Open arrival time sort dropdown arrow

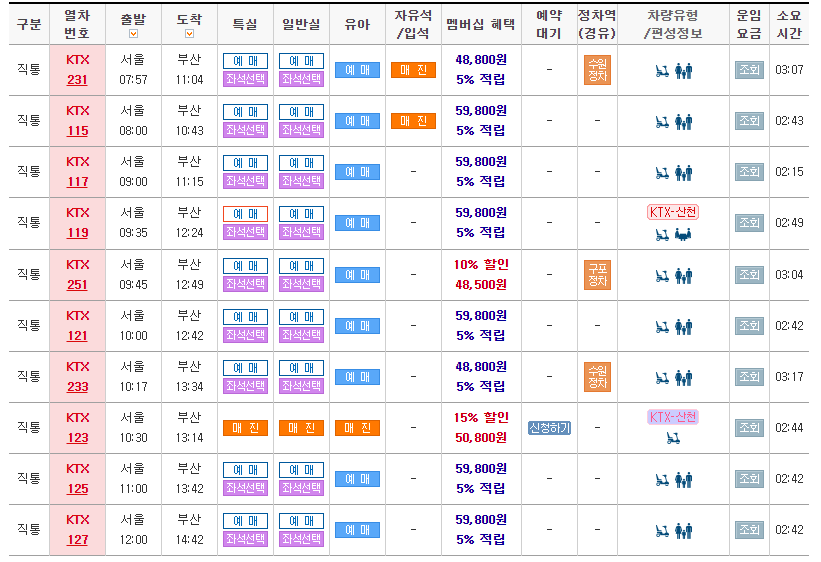coord(190,34)
